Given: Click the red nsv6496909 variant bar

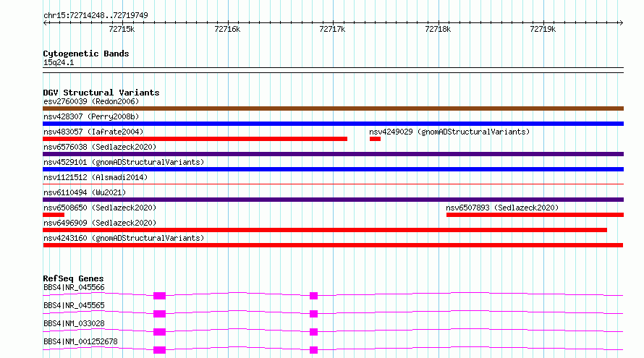Looking at the screenshot, I should coord(325,230).
